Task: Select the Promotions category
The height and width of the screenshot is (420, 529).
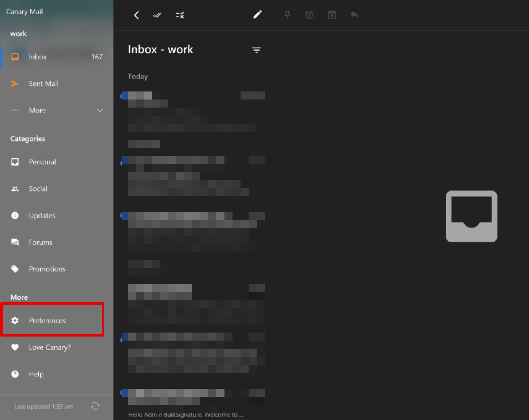Action: 57,269
